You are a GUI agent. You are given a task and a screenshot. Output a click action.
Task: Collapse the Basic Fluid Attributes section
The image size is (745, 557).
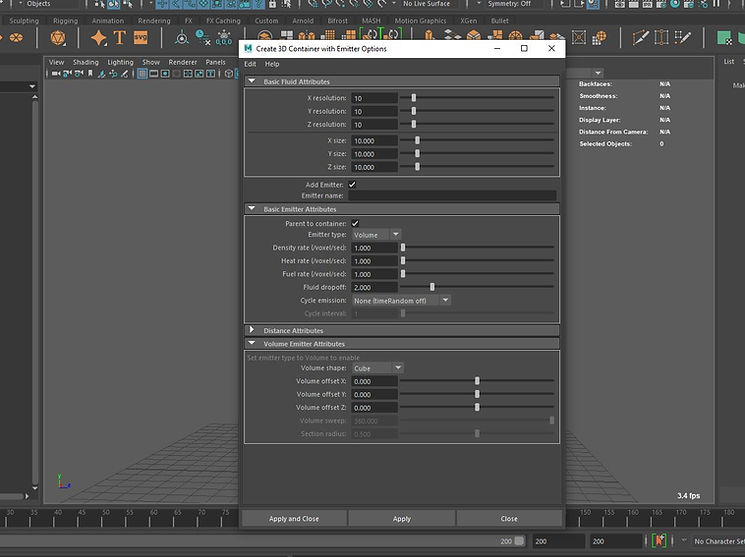point(252,81)
